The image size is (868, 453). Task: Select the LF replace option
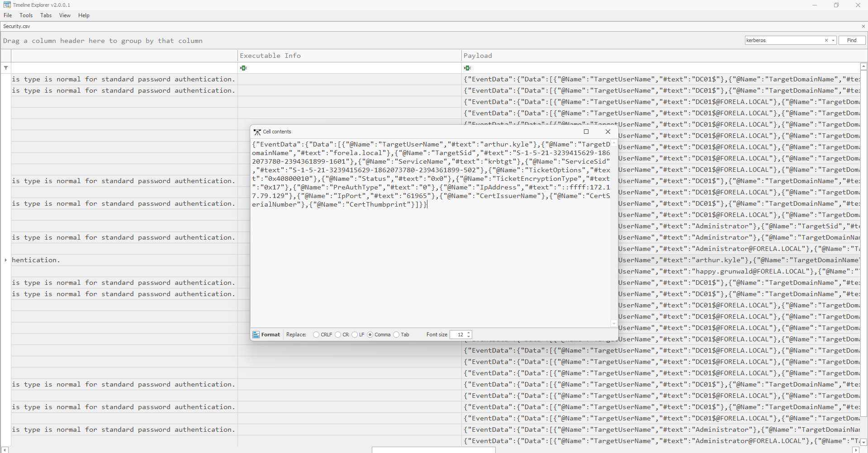(x=355, y=335)
